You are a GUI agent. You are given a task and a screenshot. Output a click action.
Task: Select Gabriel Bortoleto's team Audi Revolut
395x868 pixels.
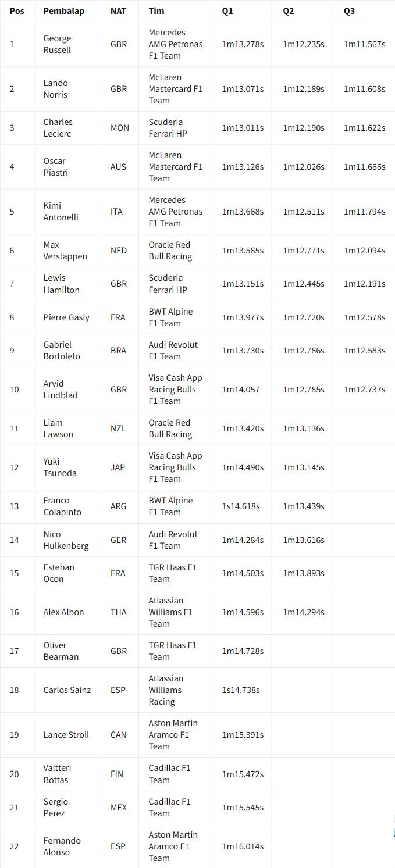tap(173, 351)
